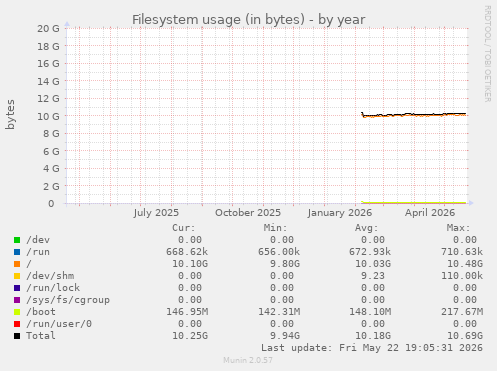Screen dimensions: 497x371
Task: Click the October 2025 axis label
Action: point(248,213)
